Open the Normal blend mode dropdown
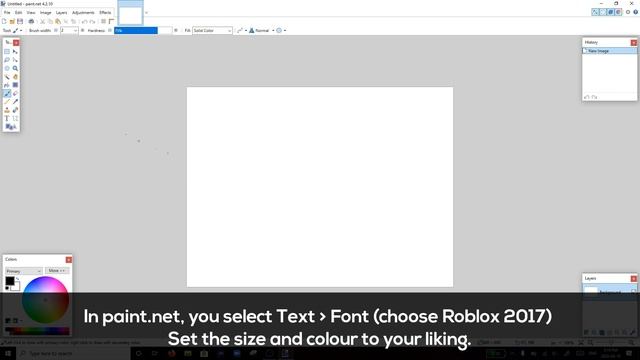Image resolution: width=640 pixels, height=360 pixels. pos(262,30)
